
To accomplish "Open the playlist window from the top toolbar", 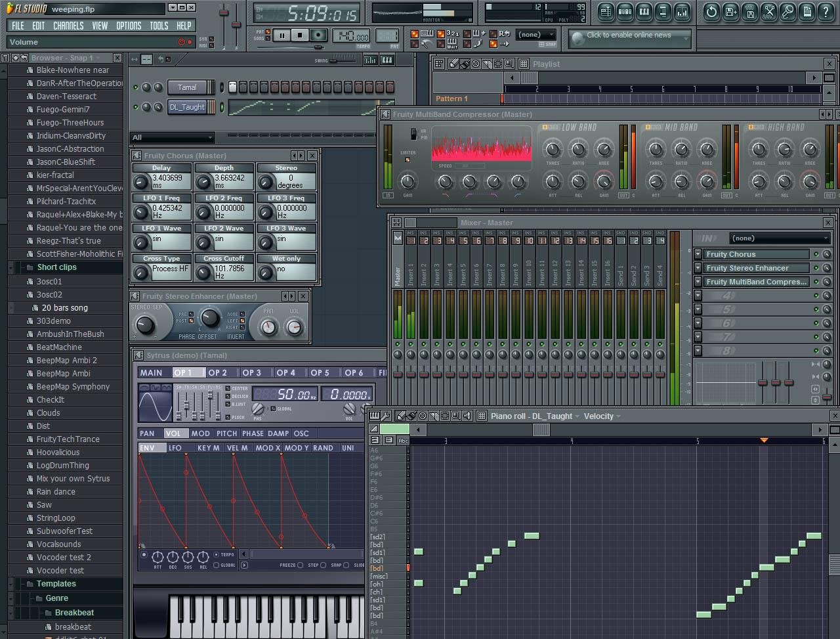I will coord(606,11).
